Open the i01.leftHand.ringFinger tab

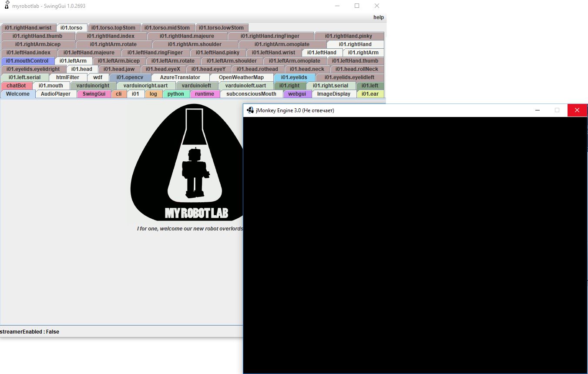pos(155,53)
